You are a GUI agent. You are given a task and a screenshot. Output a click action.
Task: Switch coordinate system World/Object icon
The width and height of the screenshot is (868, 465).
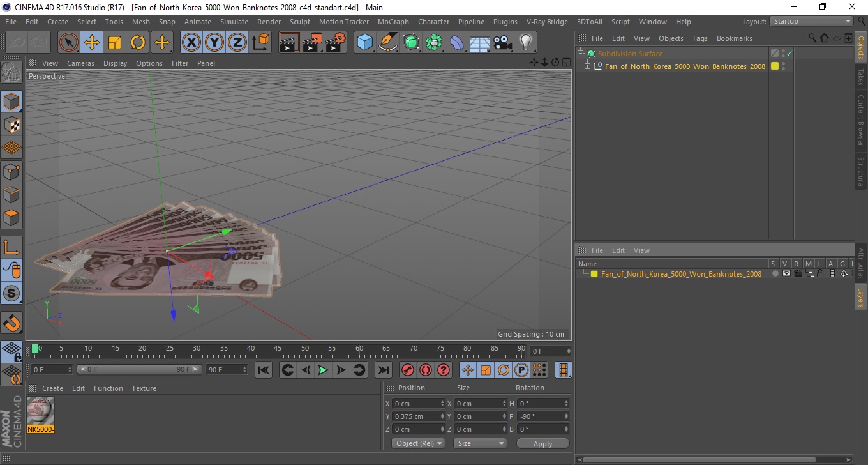pos(260,43)
